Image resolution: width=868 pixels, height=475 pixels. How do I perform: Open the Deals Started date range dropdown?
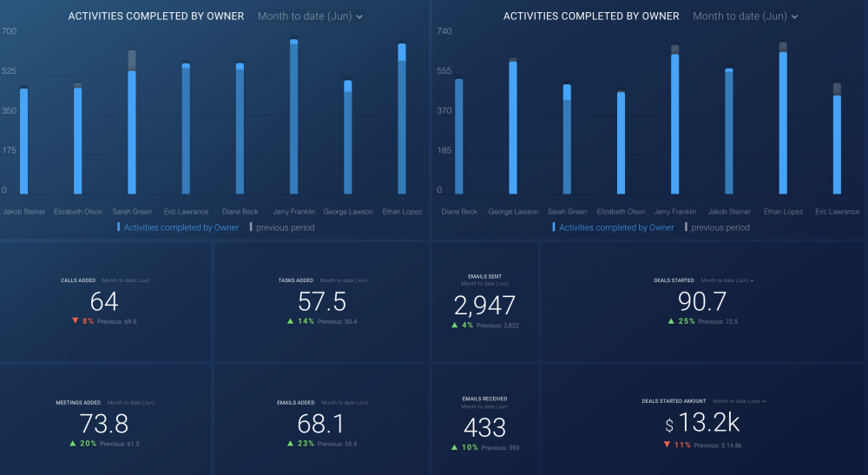click(727, 280)
